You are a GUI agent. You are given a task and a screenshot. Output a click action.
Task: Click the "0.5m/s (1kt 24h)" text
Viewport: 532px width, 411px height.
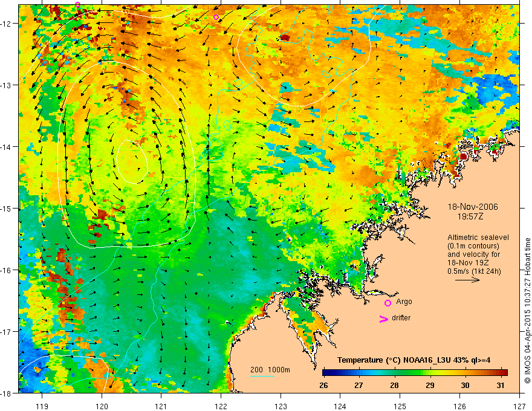click(x=474, y=271)
